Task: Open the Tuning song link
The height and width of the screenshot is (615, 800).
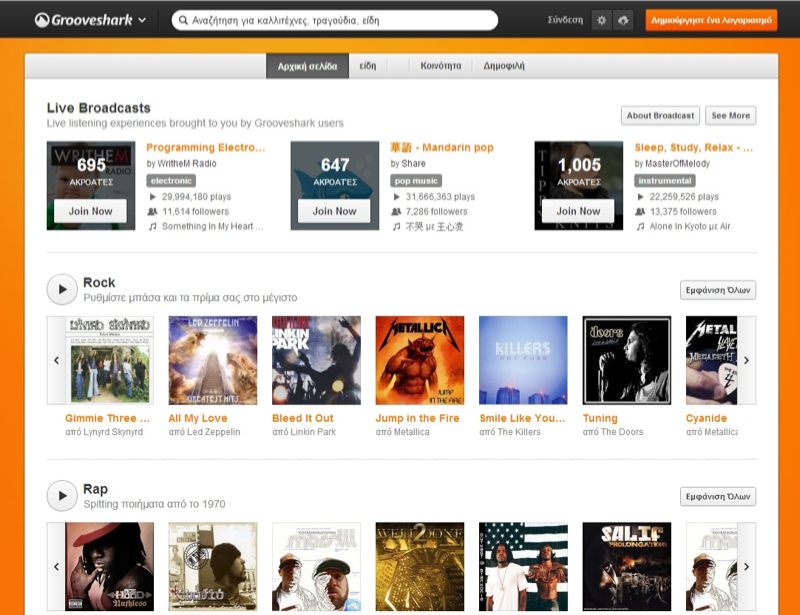Action: [x=601, y=418]
